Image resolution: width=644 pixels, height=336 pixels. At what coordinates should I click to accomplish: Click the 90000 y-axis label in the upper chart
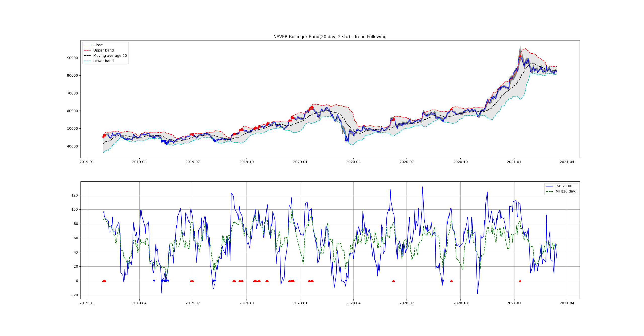[72, 58]
